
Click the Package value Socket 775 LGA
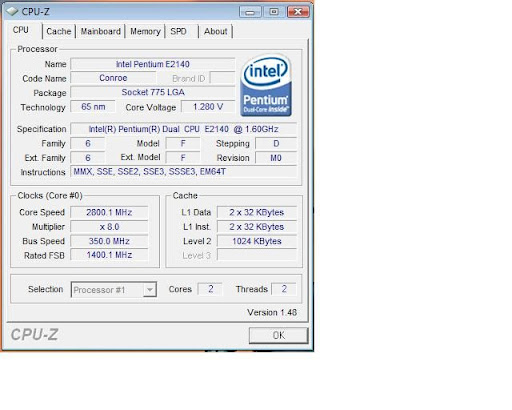click(x=153, y=92)
